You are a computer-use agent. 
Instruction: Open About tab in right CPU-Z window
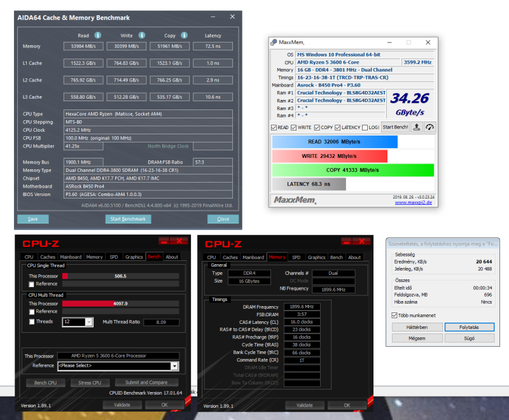tap(354, 257)
